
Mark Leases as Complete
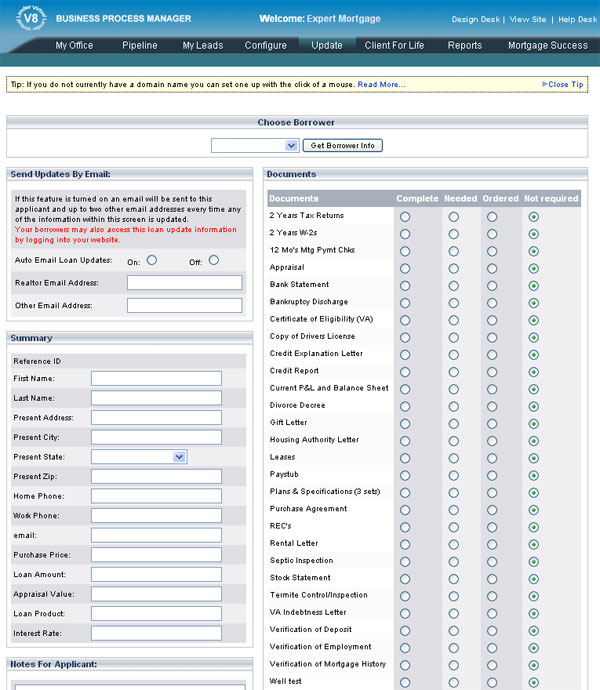coord(405,458)
